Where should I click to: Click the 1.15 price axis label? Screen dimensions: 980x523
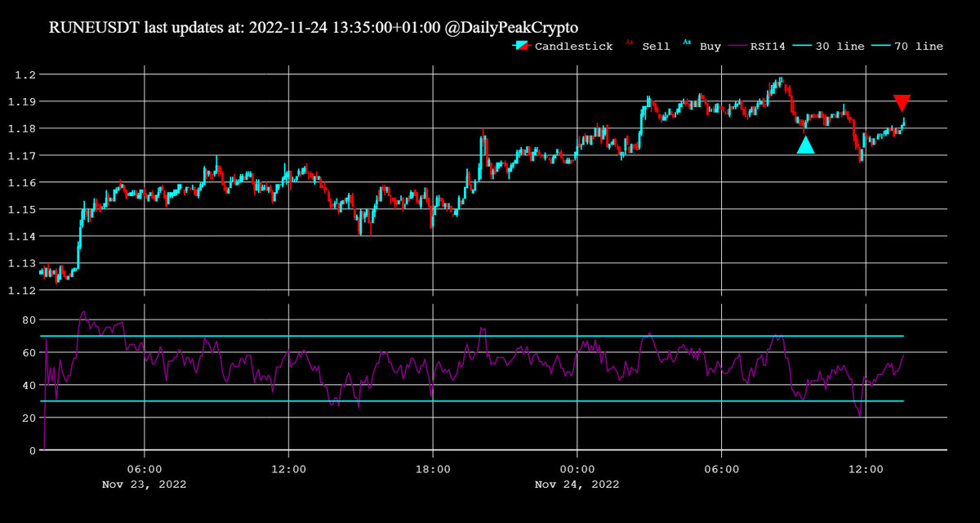click(x=21, y=209)
